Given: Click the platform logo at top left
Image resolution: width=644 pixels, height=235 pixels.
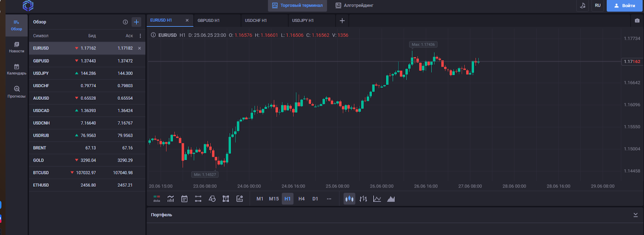Looking at the screenshot, I should 28,5.
